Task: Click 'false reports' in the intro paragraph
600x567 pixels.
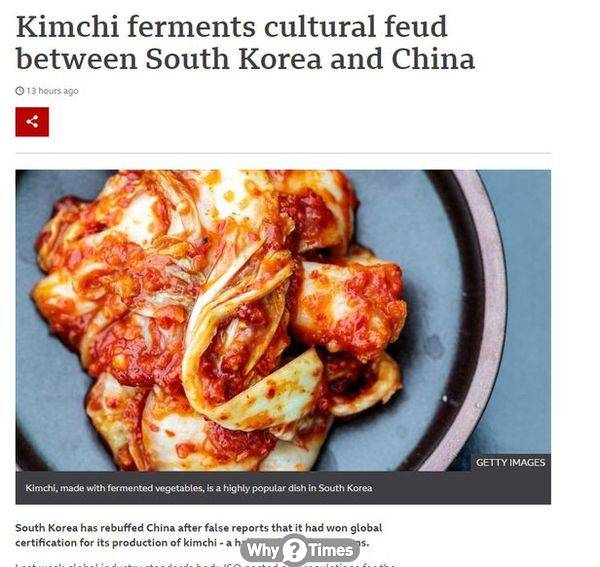Action: [x=235, y=528]
